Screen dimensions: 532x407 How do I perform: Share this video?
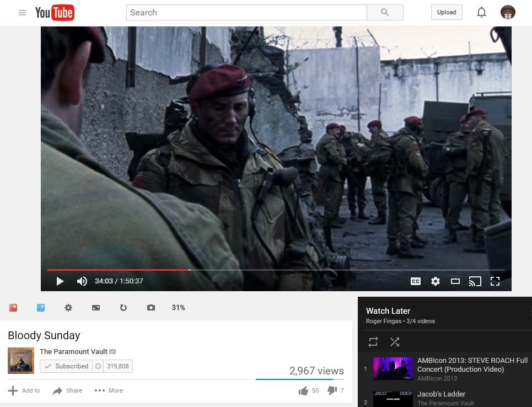pos(67,390)
